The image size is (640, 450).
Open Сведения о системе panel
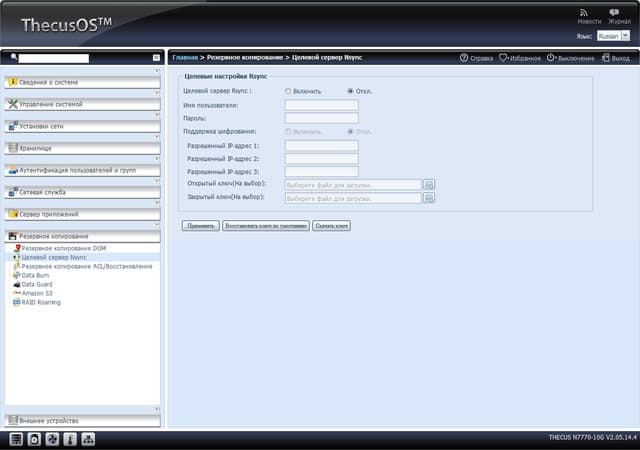[82, 82]
